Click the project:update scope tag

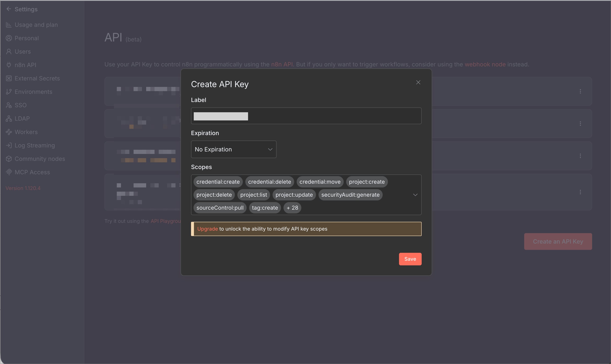point(294,195)
